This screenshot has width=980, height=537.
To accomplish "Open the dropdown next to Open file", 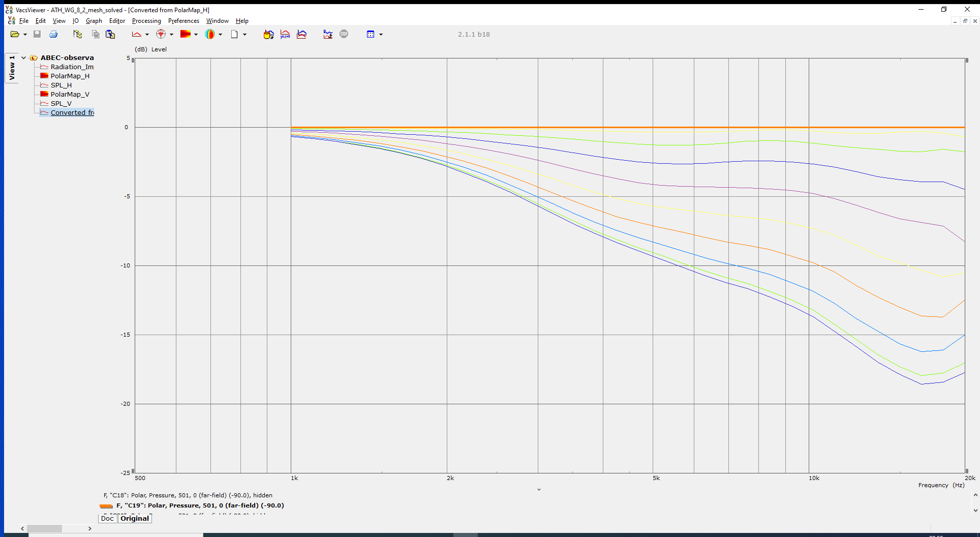I will tap(25, 35).
